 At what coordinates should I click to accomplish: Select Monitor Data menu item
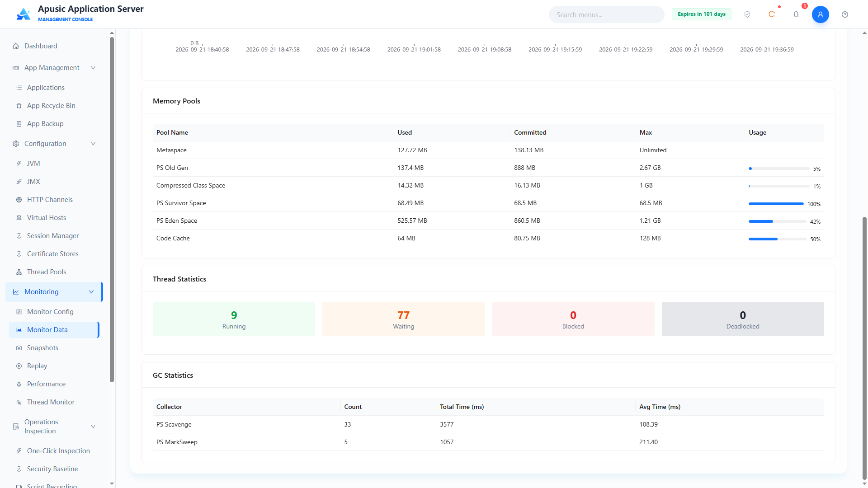click(54, 330)
